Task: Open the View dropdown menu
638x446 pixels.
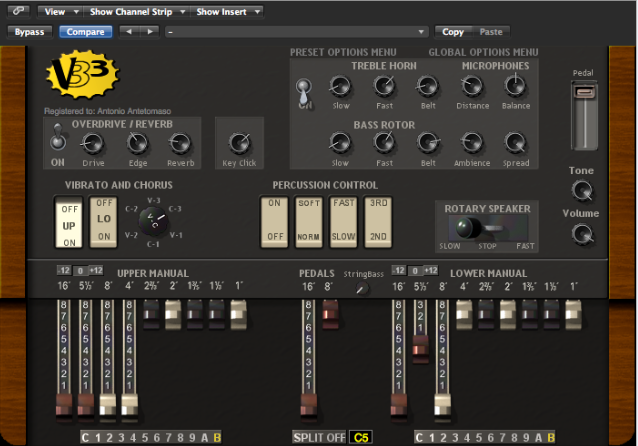Action: point(56,12)
